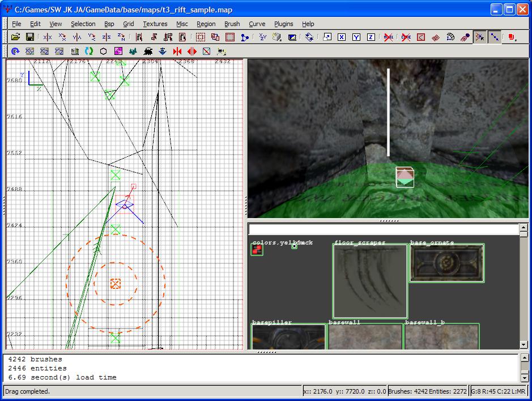Screen dimensions: 532x401
Task: Toggle the Scale Z lock button
Action: (371, 37)
